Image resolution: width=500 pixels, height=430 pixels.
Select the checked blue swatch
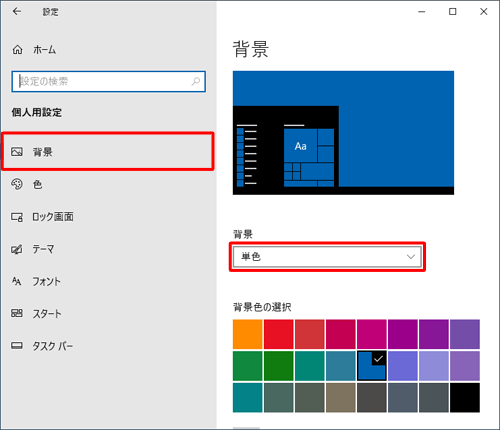click(372, 366)
